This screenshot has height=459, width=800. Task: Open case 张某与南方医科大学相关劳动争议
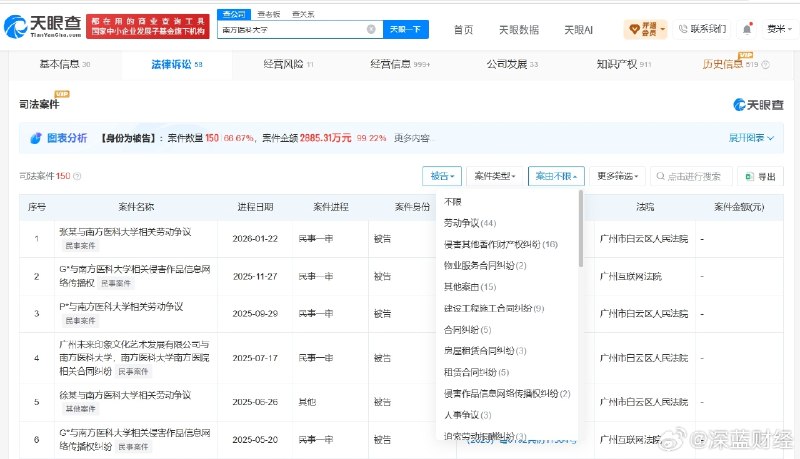(125, 232)
